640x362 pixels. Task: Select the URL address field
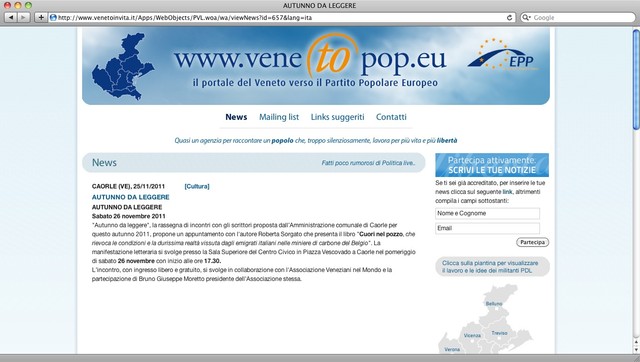click(282, 18)
